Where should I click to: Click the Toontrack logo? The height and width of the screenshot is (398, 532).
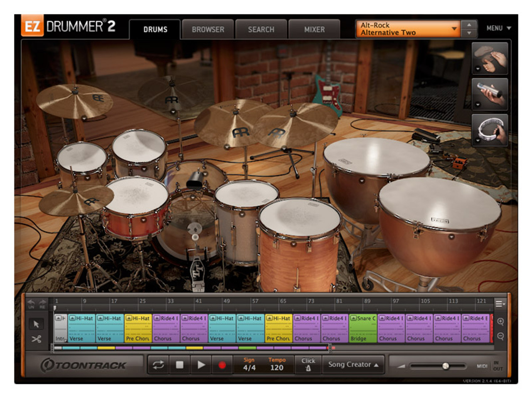point(83,365)
